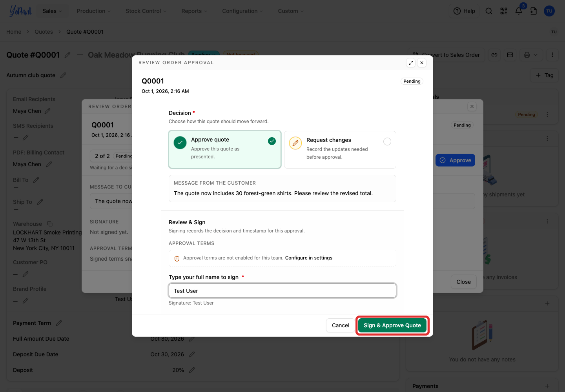Open the Sales menu
This screenshot has width=565, height=392.
tap(52, 11)
